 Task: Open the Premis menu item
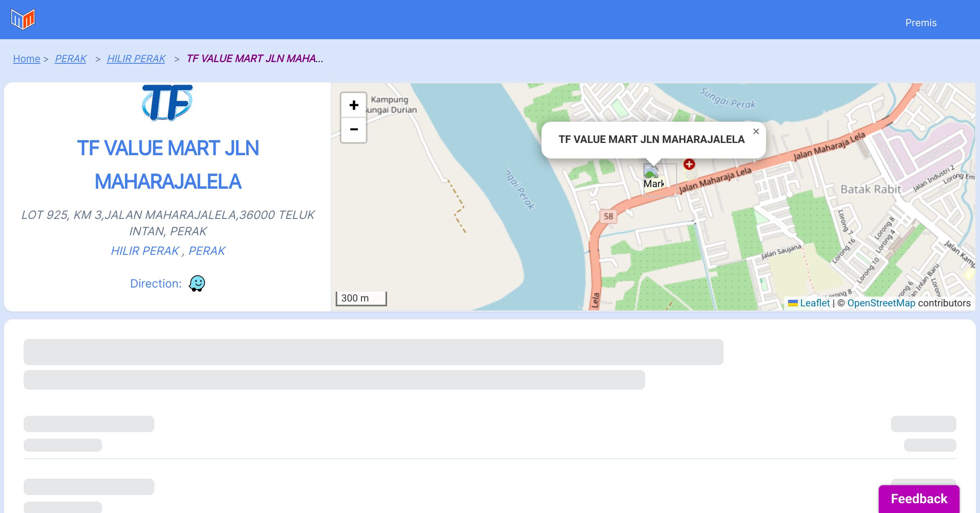pyautogui.click(x=921, y=23)
